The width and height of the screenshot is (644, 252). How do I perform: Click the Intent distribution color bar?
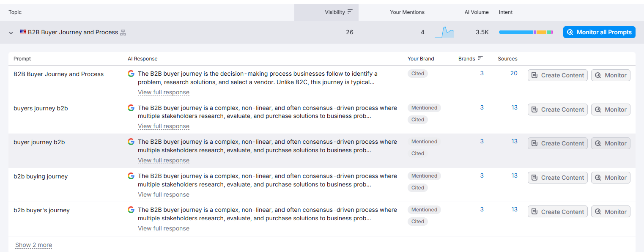(526, 32)
